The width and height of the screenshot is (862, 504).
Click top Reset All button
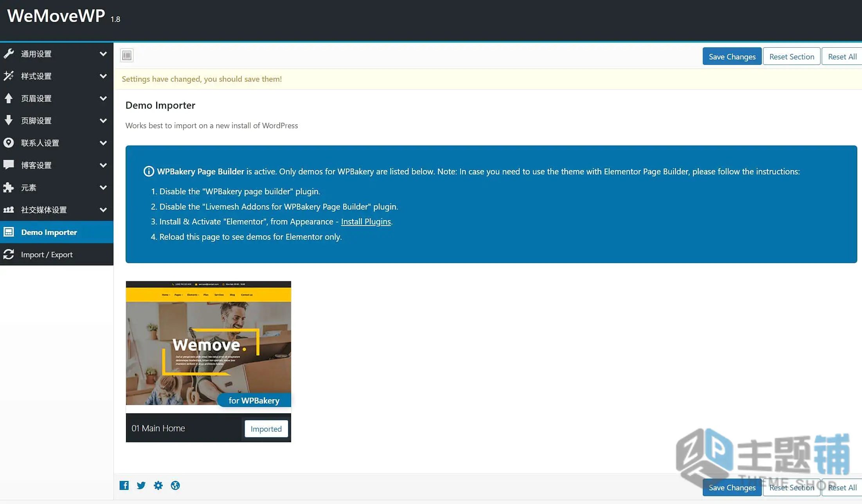point(842,56)
